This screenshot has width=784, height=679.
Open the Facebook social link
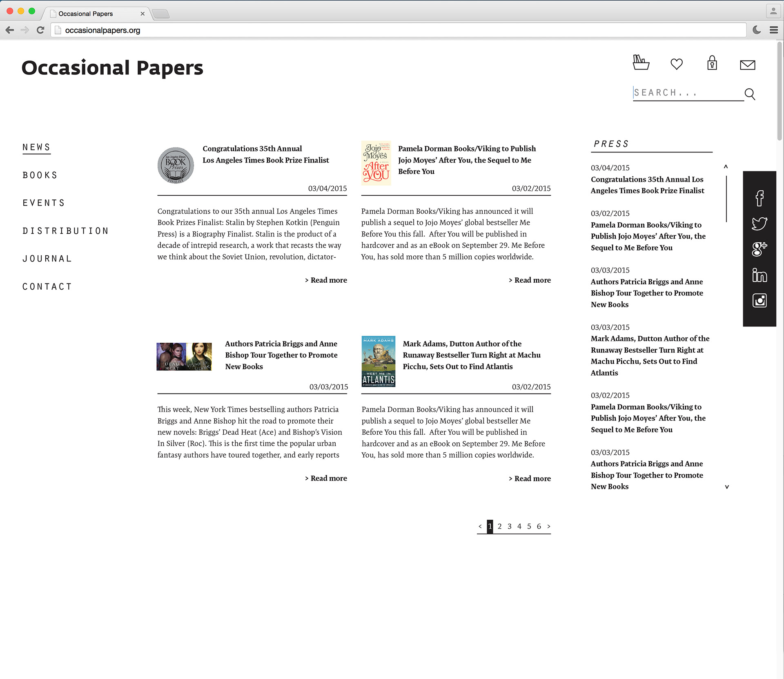[759, 198]
